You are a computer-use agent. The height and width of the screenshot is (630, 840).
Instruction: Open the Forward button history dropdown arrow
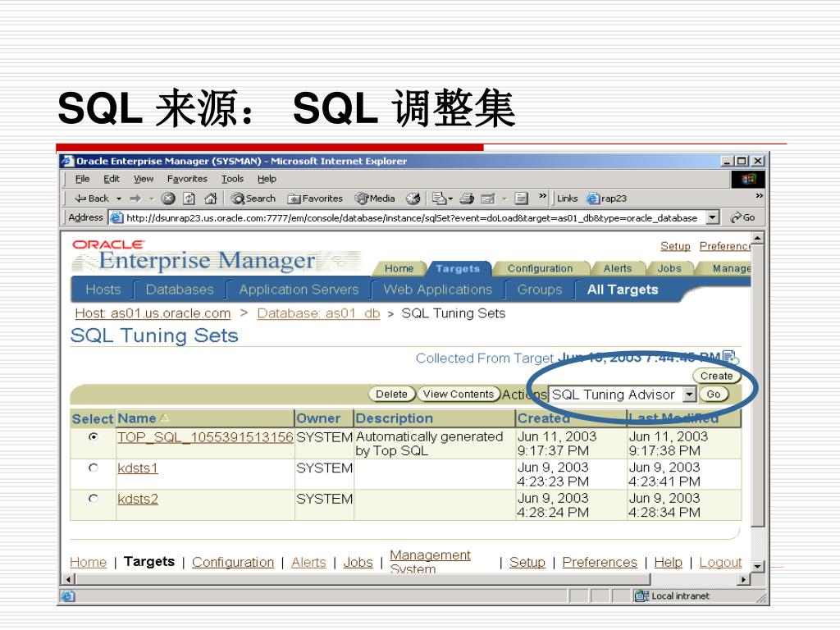[x=152, y=199]
